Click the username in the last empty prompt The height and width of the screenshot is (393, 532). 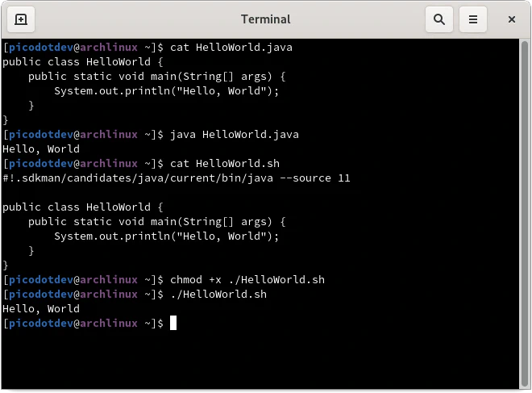(x=38, y=323)
